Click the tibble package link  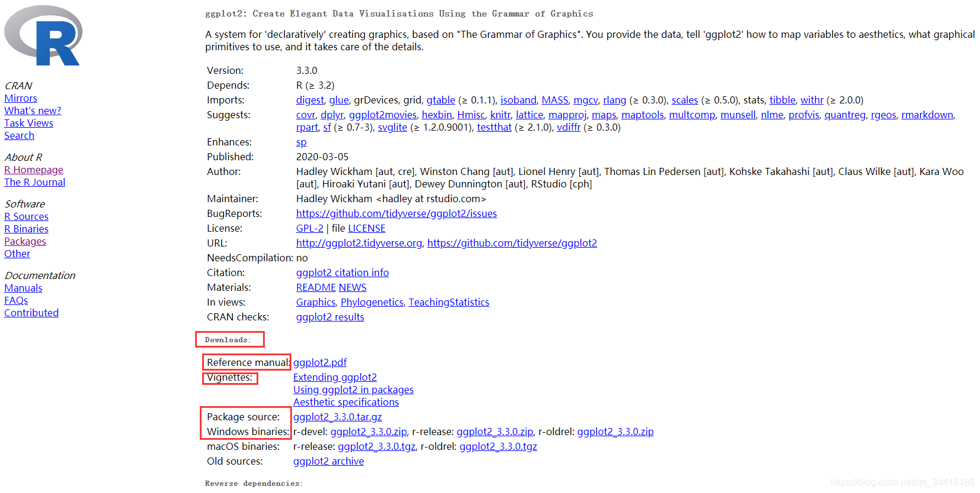coord(783,100)
